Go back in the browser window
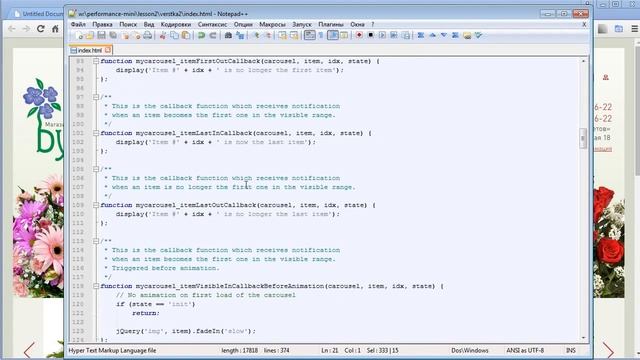This screenshot has width=640, height=360. (12, 29)
